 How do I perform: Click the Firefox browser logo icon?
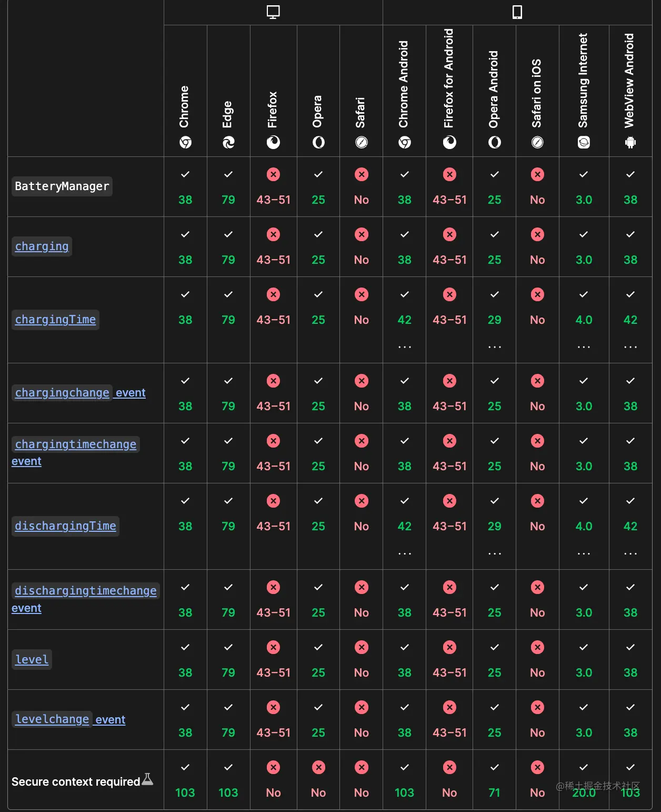point(273,142)
